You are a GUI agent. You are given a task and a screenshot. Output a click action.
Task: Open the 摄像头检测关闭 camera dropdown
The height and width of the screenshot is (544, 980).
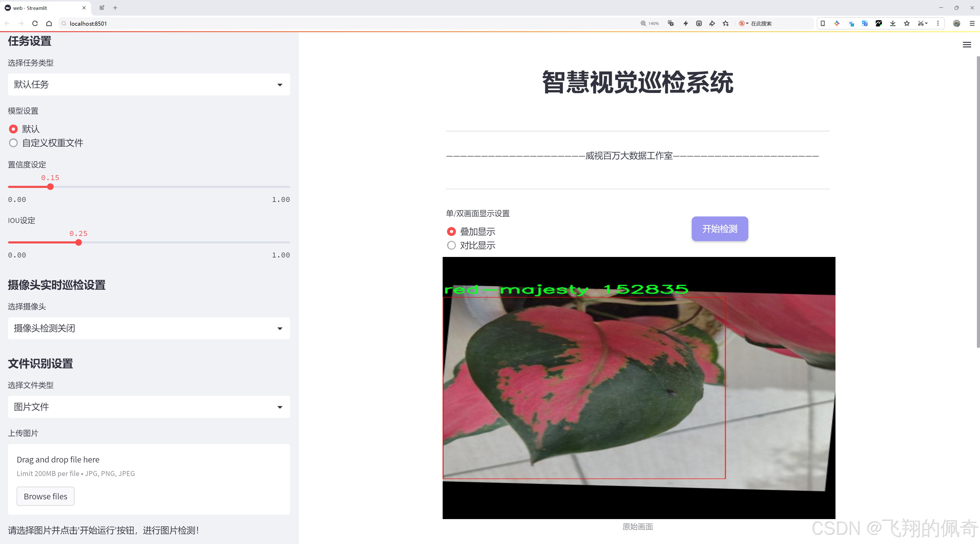point(148,328)
